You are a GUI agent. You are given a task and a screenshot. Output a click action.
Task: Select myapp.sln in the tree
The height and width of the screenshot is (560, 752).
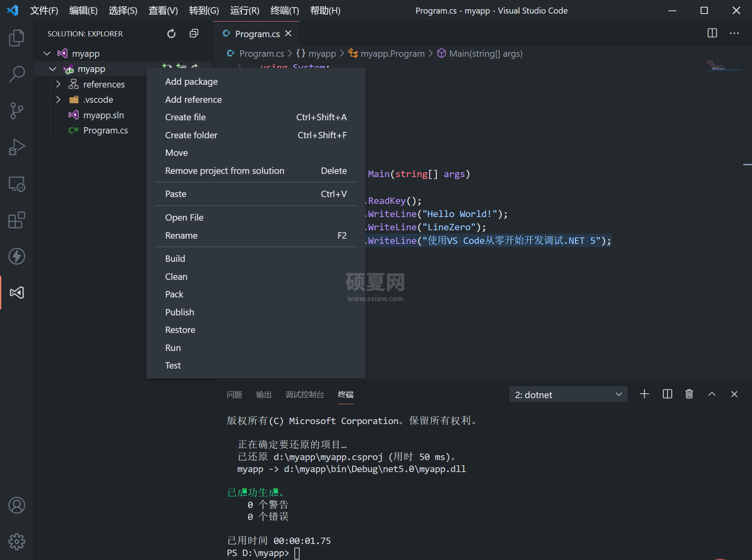103,115
